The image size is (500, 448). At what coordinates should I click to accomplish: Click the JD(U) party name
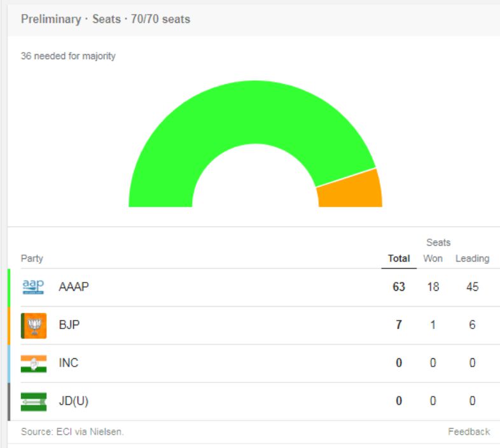(x=73, y=402)
